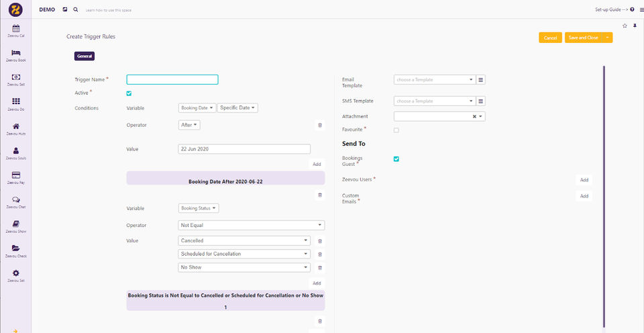This screenshot has width=644, height=333.
Task: Click the 22 Jun 2020 value field
Action: [x=244, y=149]
